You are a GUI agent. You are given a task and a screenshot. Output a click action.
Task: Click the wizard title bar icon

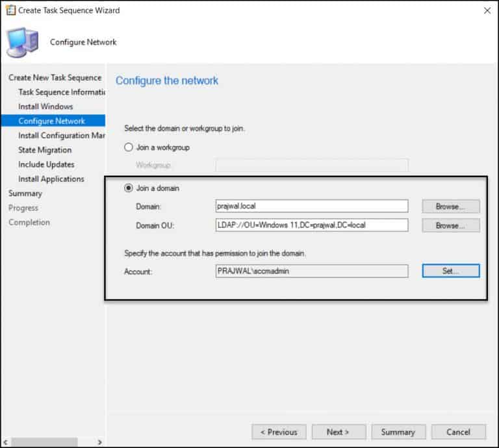[11, 10]
